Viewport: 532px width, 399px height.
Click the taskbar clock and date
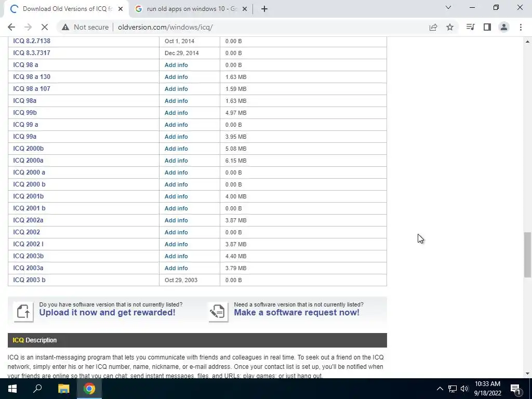tap(487, 389)
